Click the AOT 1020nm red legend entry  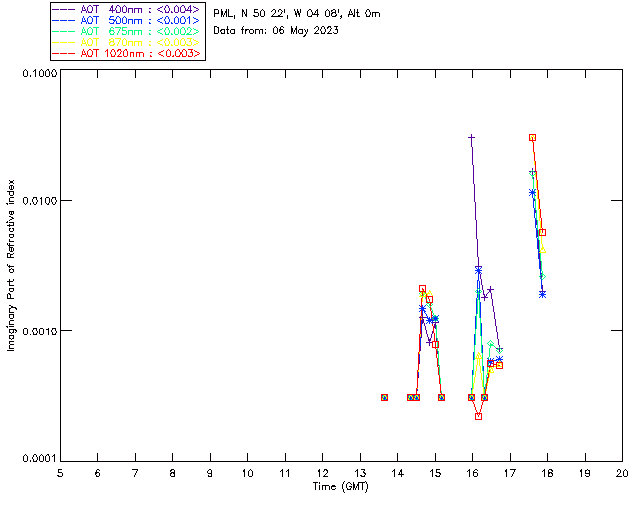(126, 53)
